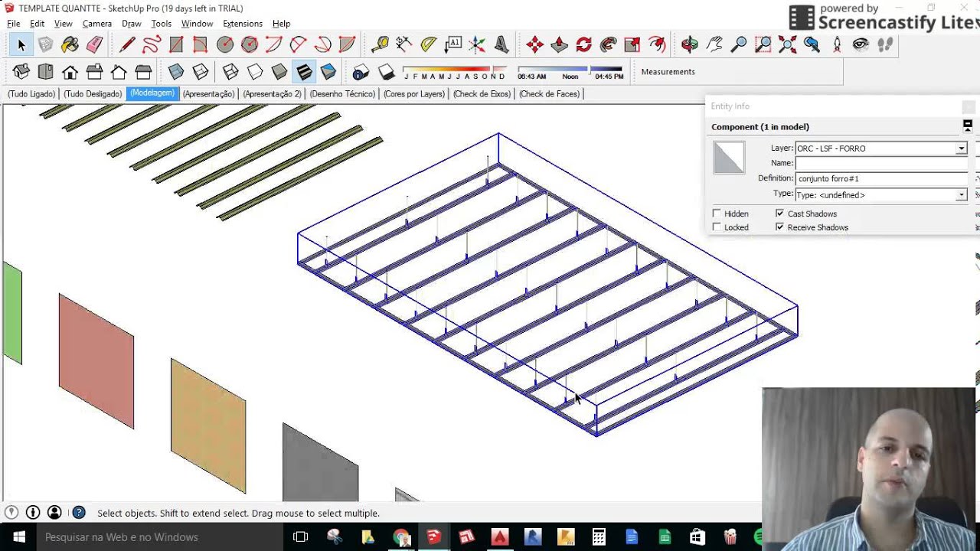Switch to Iso view
Viewport: 980px width, 551px height.
pyautogui.click(x=21, y=72)
